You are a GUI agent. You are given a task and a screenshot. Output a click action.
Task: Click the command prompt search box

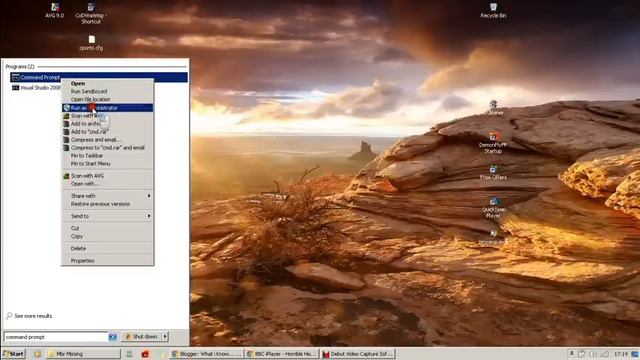(56, 337)
